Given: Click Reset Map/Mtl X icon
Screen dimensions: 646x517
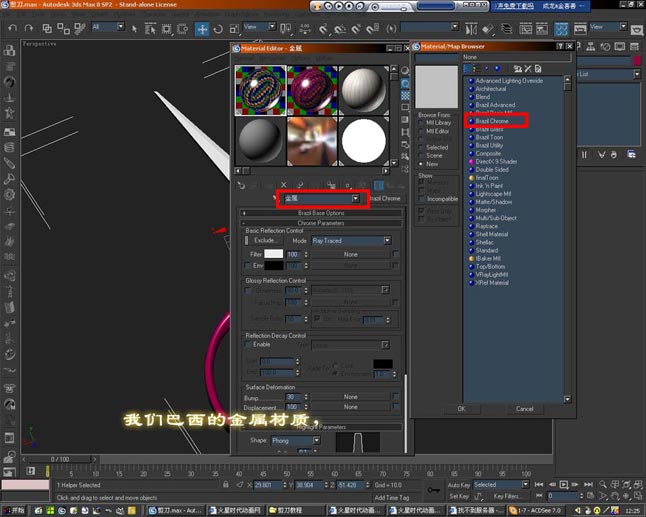Looking at the screenshot, I should tap(283, 185).
